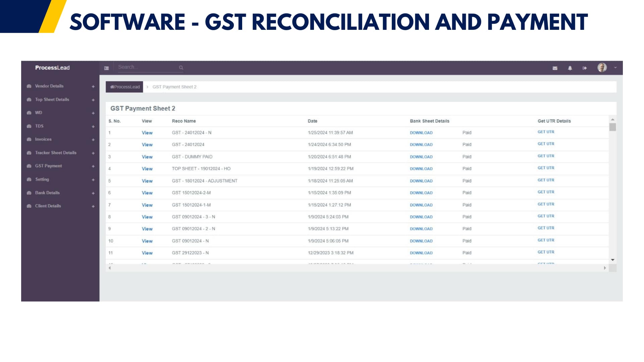Open the profile dropdown chevron
Image resolution: width=644 pixels, height=362 pixels.
[615, 68]
